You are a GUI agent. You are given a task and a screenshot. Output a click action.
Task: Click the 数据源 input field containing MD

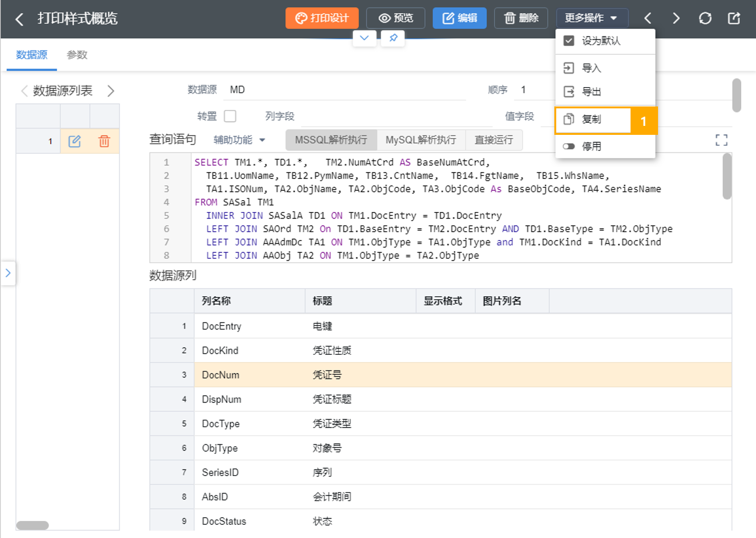coord(345,90)
